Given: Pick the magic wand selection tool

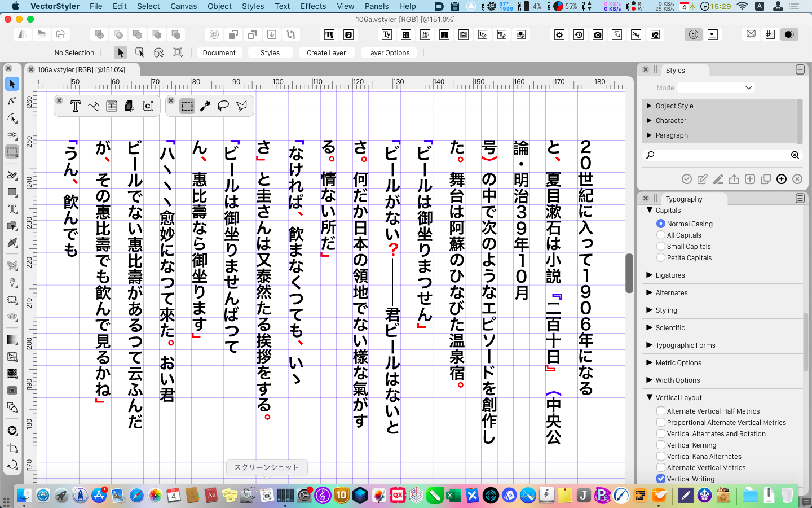Looking at the screenshot, I should 205,106.
